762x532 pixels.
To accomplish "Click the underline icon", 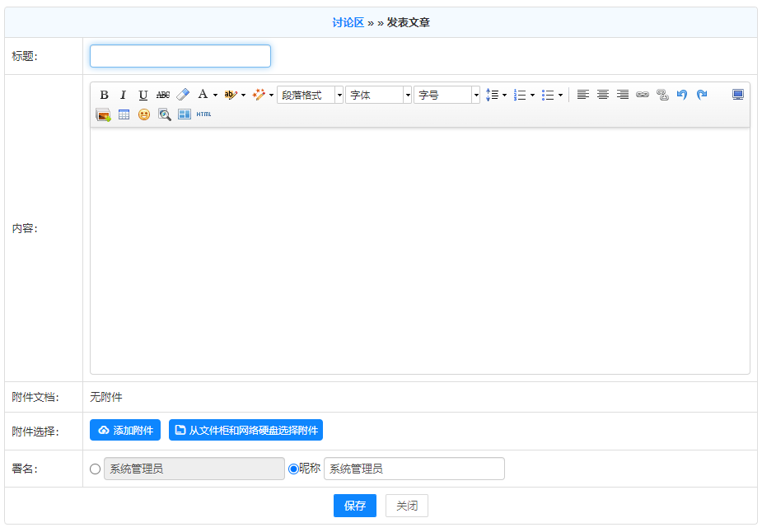I will 143,95.
